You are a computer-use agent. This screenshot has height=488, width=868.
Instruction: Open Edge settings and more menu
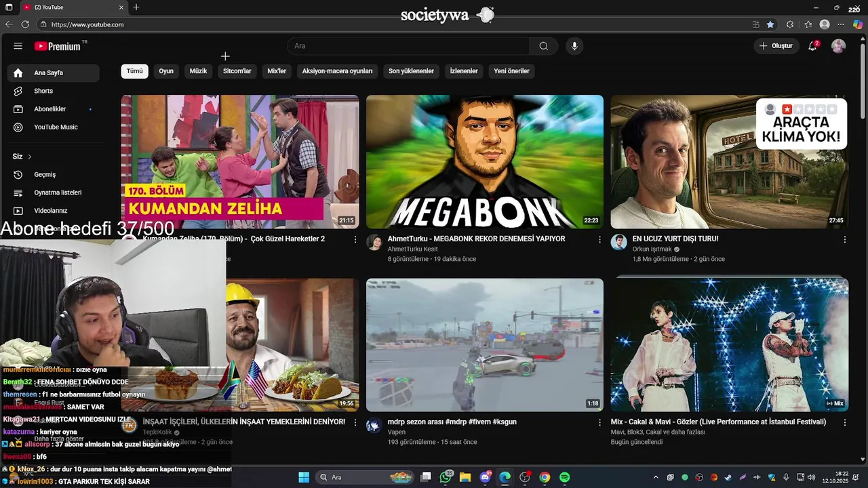click(x=841, y=24)
